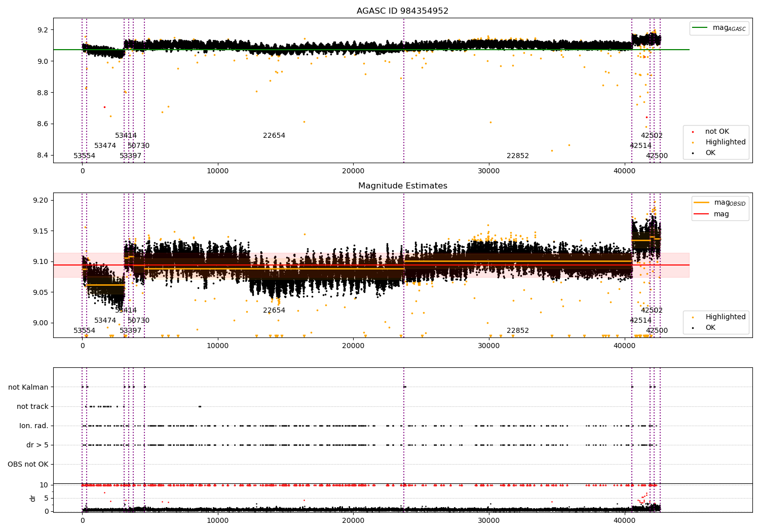Click y-axis tick 9.00 in middle plot

pyautogui.click(x=41, y=323)
